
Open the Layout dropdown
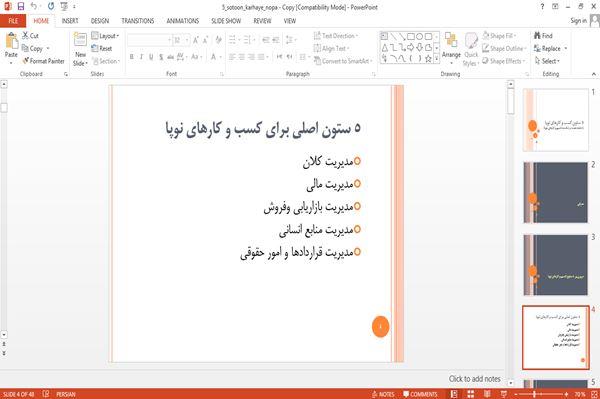(x=105, y=36)
